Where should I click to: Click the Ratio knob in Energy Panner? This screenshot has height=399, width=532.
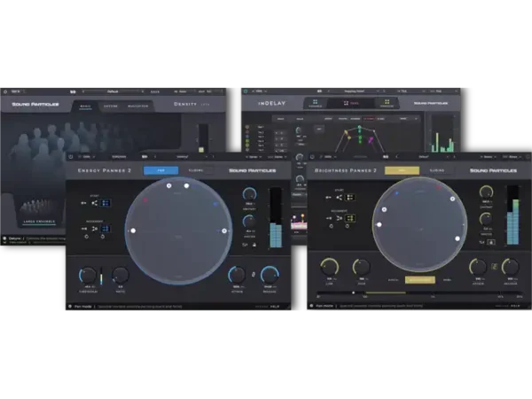(x=120, y=276)
